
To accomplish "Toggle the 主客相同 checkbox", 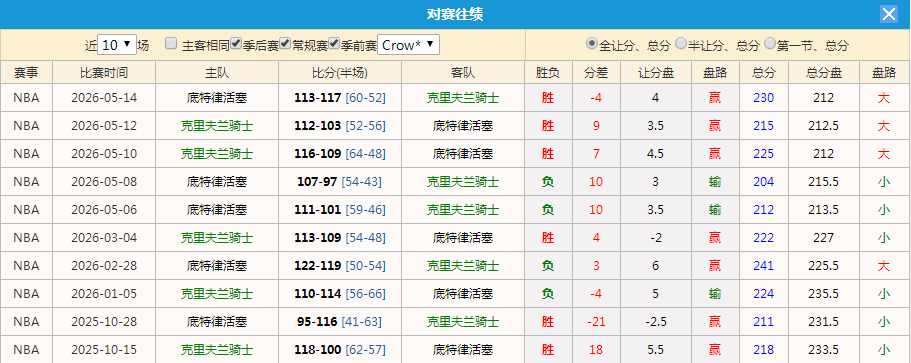I will (171, 44).
